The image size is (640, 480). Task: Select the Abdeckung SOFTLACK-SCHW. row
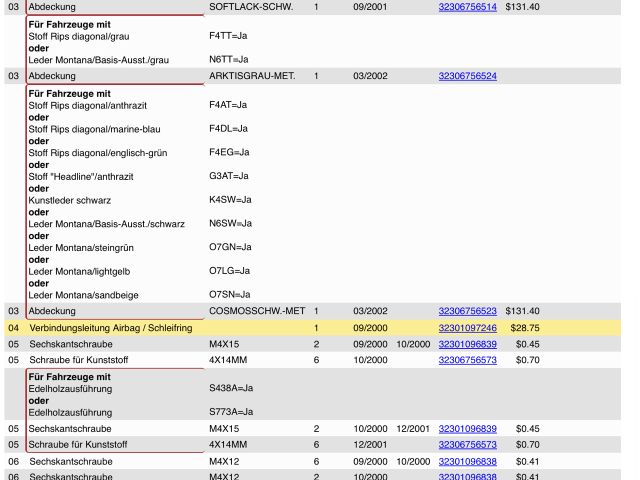110,7
